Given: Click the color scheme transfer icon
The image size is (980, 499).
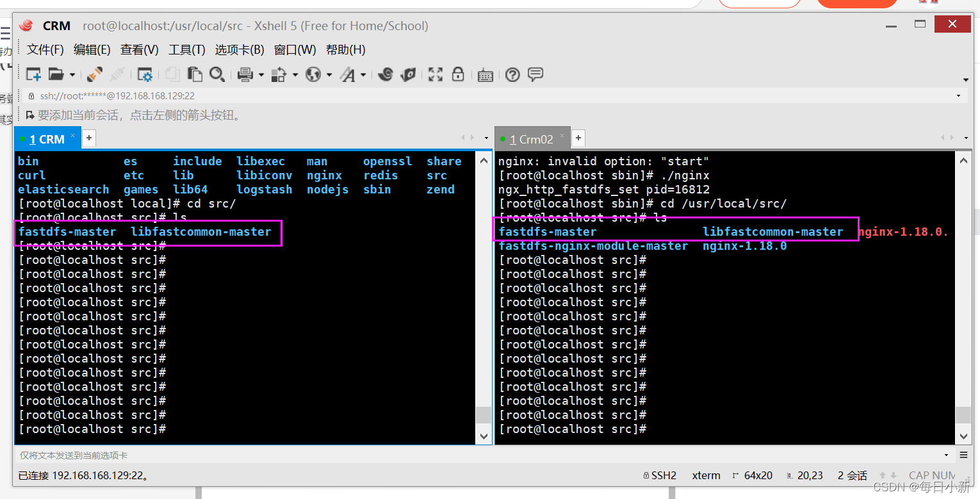Looking at the screenshot, I should tap(279, 74).
